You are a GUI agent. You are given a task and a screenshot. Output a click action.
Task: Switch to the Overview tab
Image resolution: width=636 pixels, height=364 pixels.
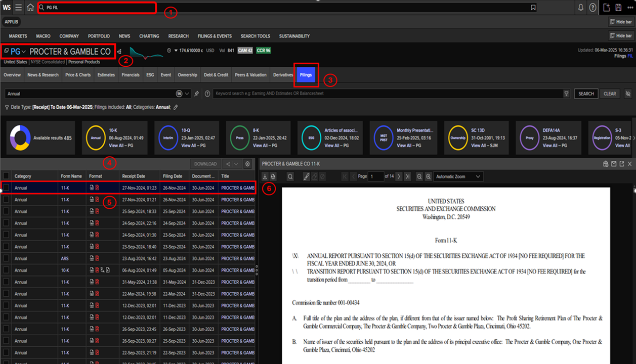[12, 75]
